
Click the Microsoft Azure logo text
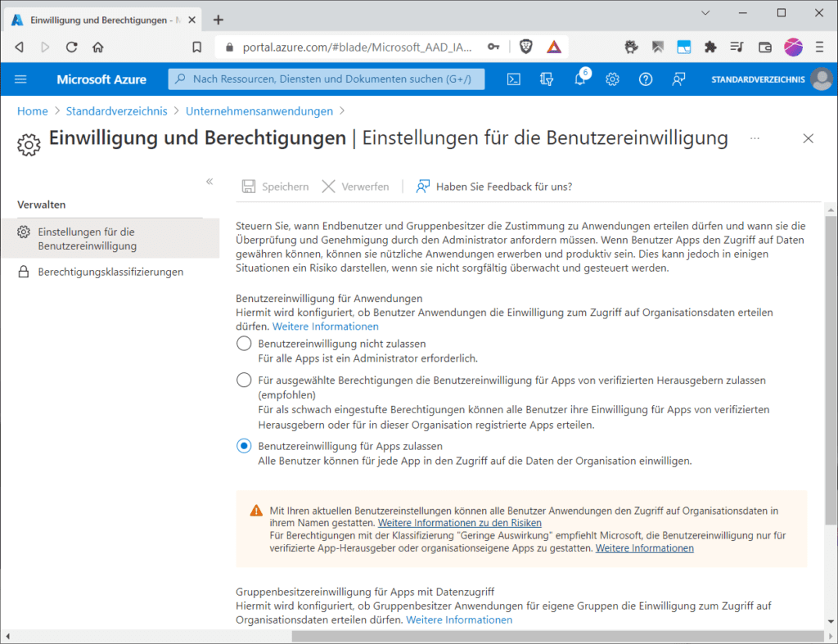click(x=101, y=79)
